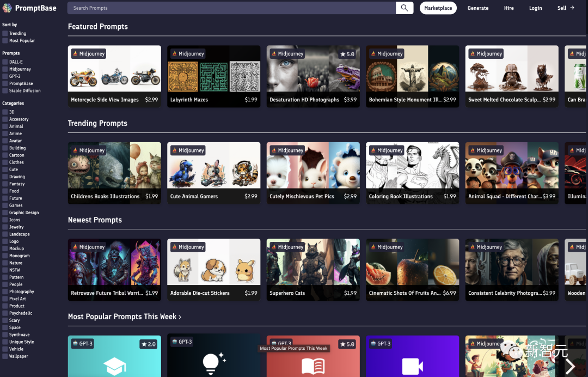Click the carousel next arrow at bottom right

(x=570, y=366)
